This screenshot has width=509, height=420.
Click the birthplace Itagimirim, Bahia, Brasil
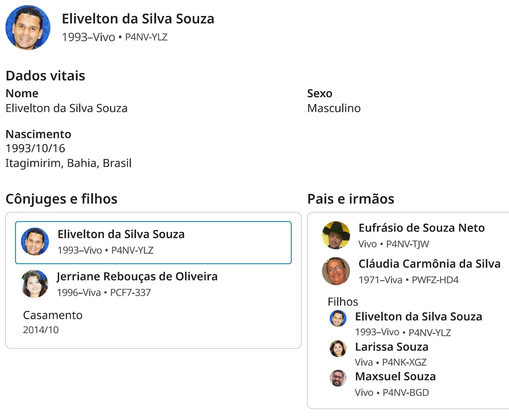(x=69, y=163)
